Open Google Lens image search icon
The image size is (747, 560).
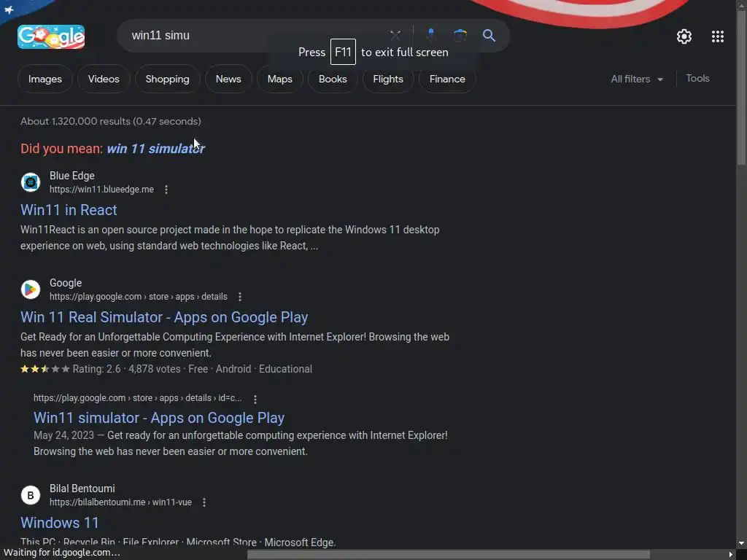coord(460,35)
